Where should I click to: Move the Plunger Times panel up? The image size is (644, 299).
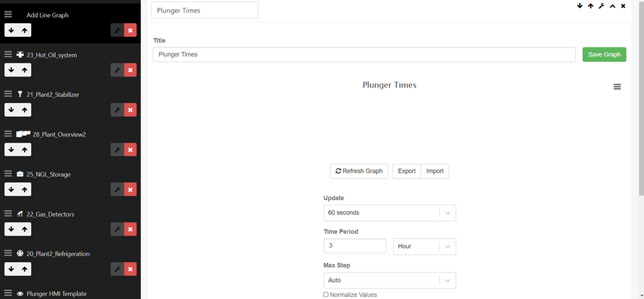tap(590, 6)
